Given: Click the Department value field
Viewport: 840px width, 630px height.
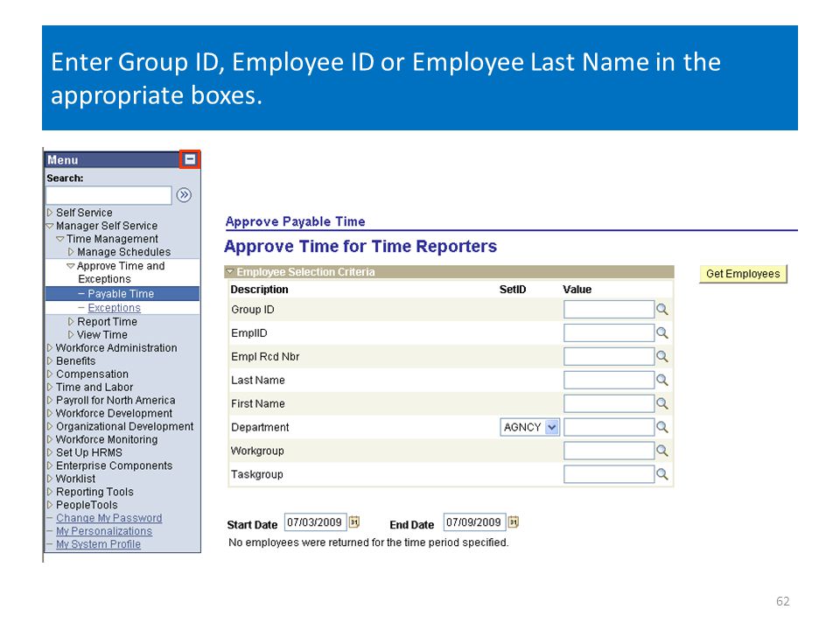Looking at the screenshot, I should pyautogui.click(x=609, y=427).
